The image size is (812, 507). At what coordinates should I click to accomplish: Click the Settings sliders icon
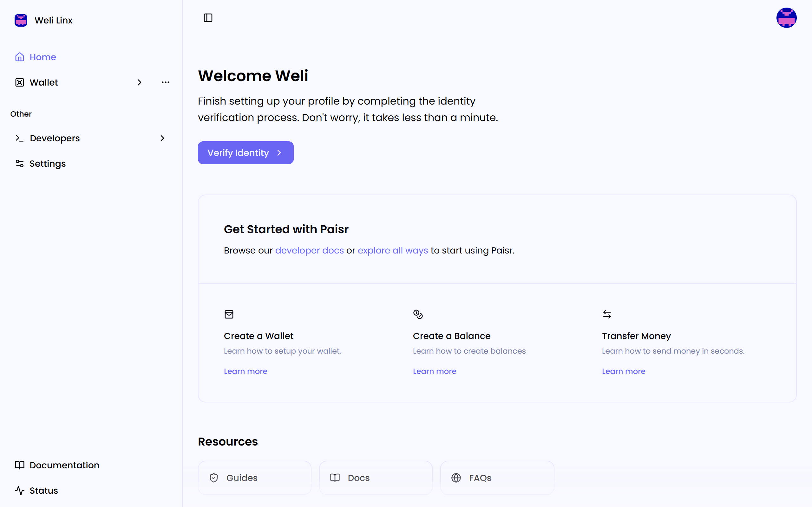20,164
